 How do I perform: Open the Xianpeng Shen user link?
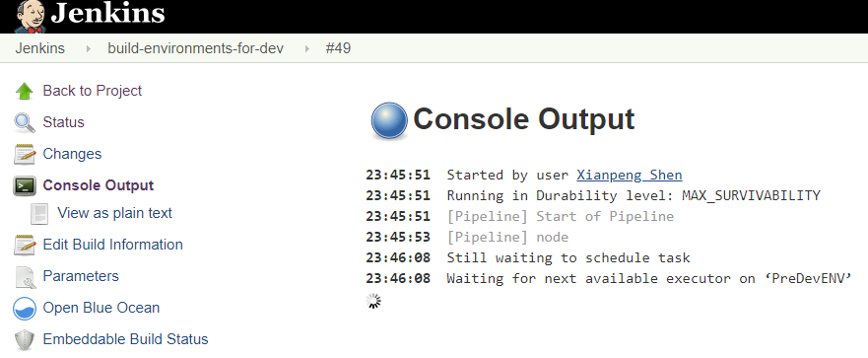click(x=630, y=176)
